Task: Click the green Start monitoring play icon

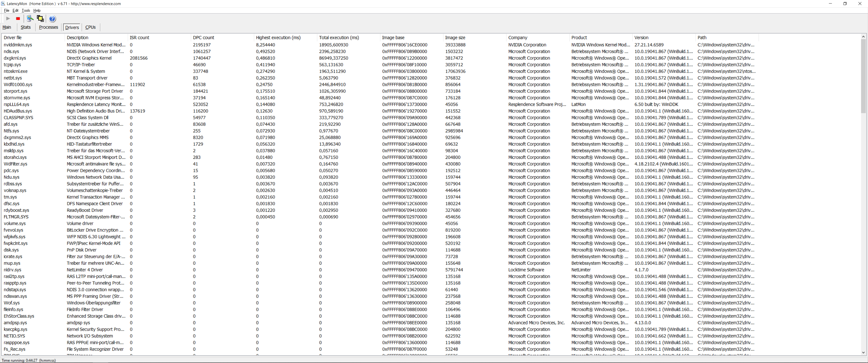Action: (8, 18)
